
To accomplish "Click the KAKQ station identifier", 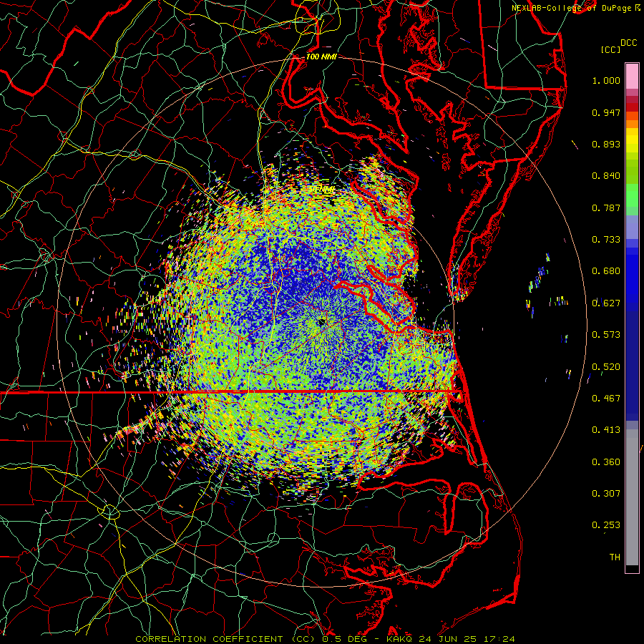I will pos(400,639).
